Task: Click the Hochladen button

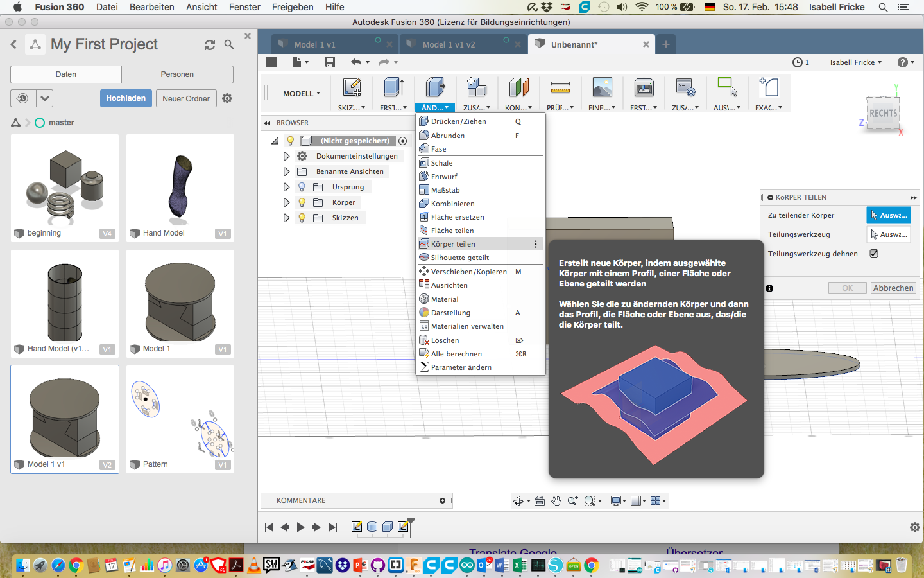Action: (126, 98)
